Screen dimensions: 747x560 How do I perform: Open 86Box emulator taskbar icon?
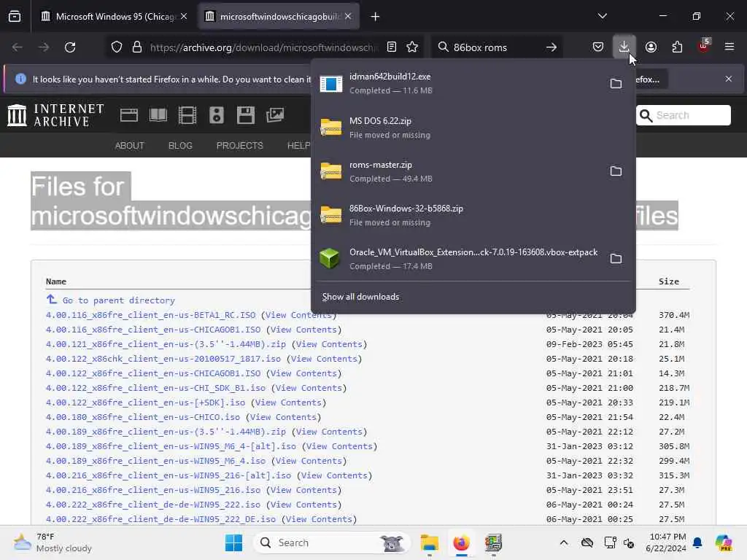[x=493, y=542]
